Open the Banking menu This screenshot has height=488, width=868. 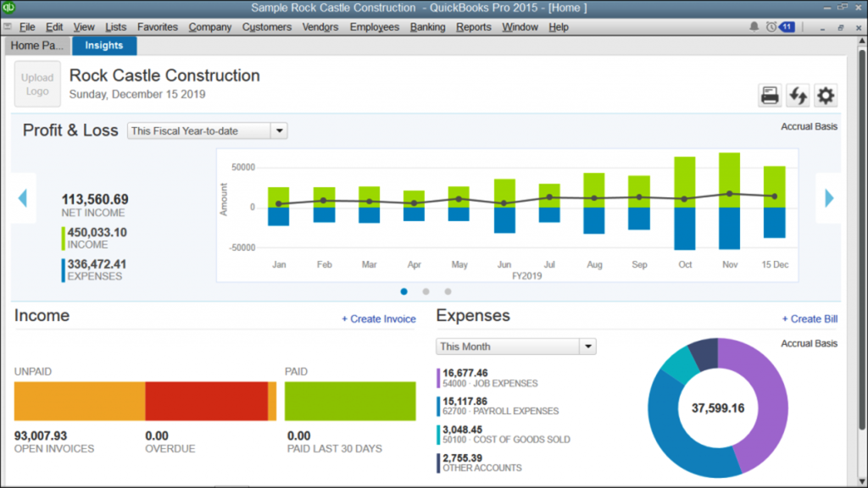pyautogui.click(x=427, y=26)
